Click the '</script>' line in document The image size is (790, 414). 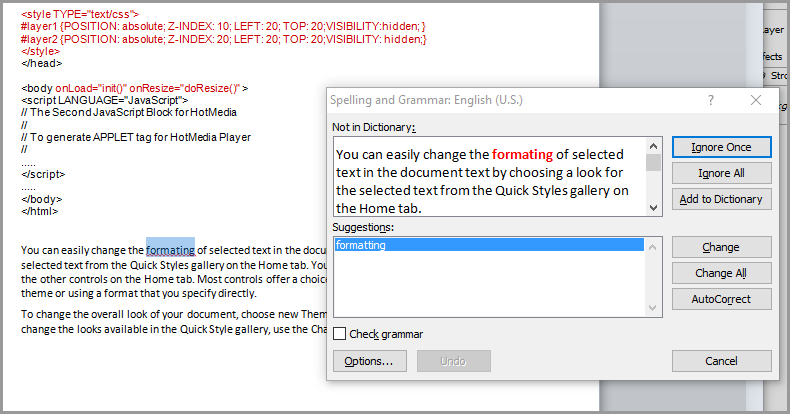pos(43,174)
